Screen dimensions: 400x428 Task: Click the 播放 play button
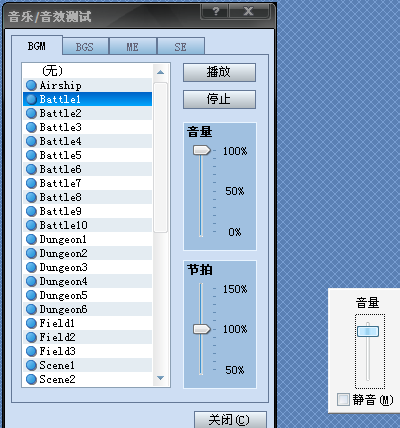219,72
